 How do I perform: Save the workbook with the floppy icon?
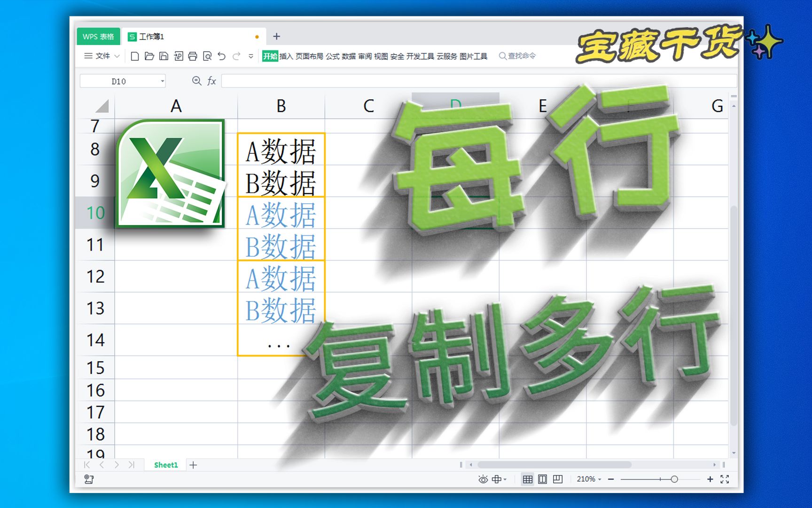[x=164, y=56]
